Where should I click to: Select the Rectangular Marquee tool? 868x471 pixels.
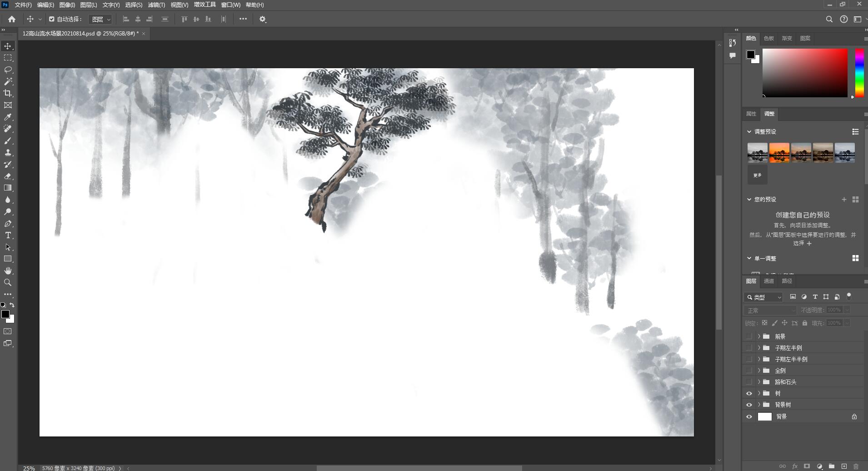(8, 58)
